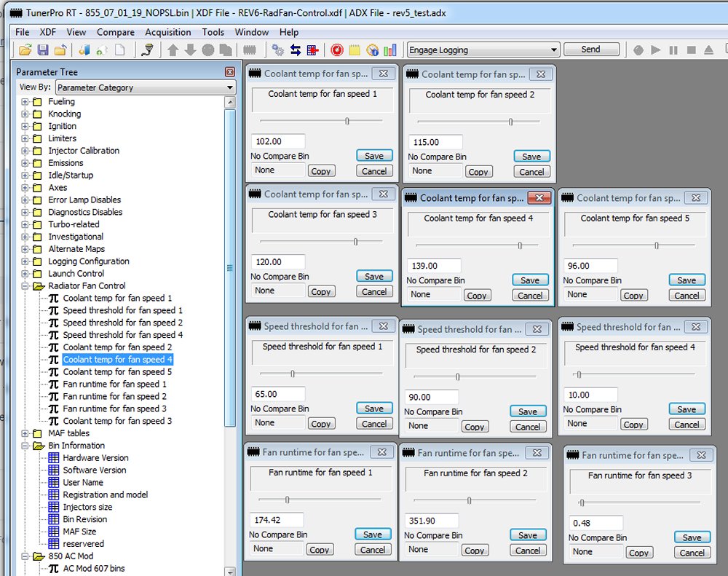Viewport: 728px width, 576px height.
Task: Expand the Turbo-related category
Action: (25, 224)
